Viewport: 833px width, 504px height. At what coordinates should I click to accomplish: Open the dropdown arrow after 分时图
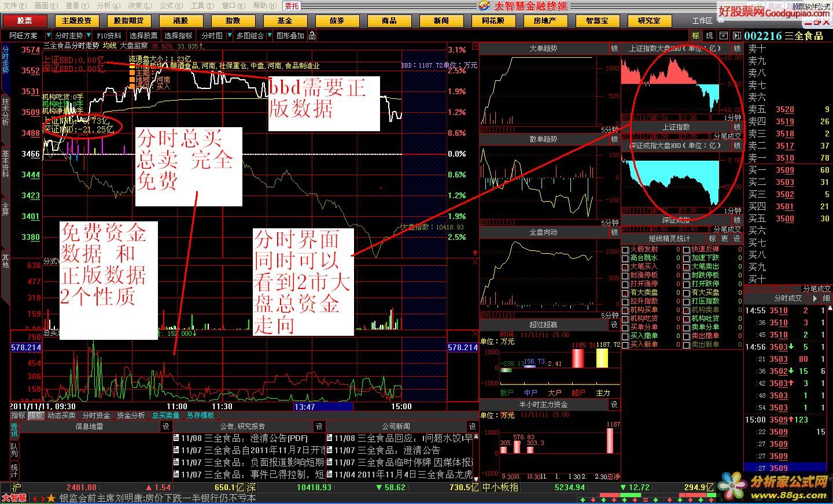click(x=229, y=36)
